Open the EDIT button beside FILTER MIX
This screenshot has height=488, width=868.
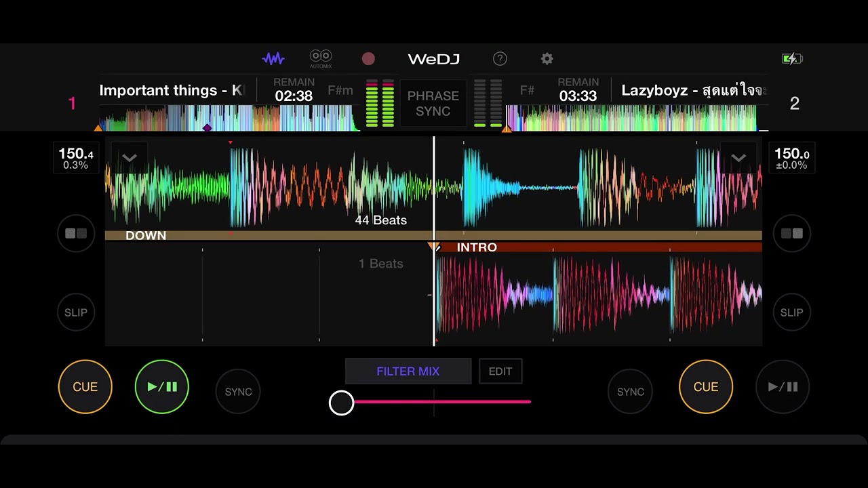tap(500, 371)
